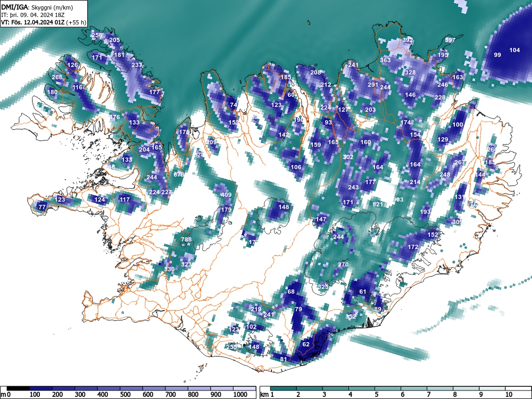532x399 pixels.
Task: Click offshore value 99 in the blue patch
Action: pyautogui.click(x=497, y=55)
